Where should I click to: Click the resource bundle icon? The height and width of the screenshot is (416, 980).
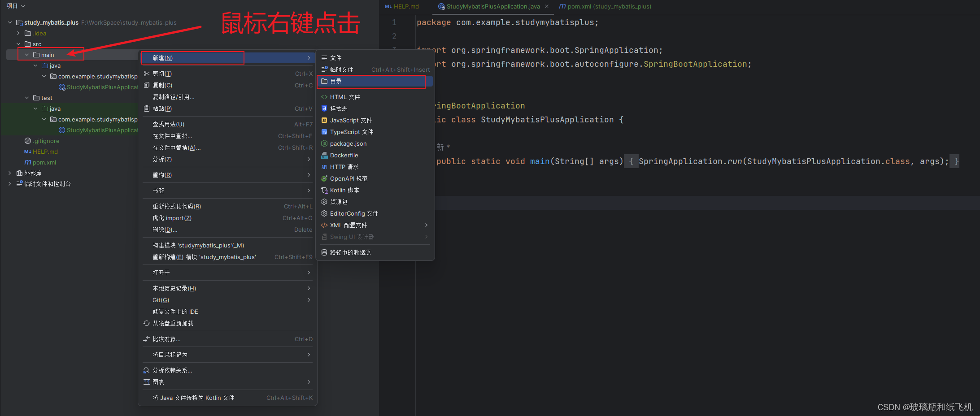(324, 202)
